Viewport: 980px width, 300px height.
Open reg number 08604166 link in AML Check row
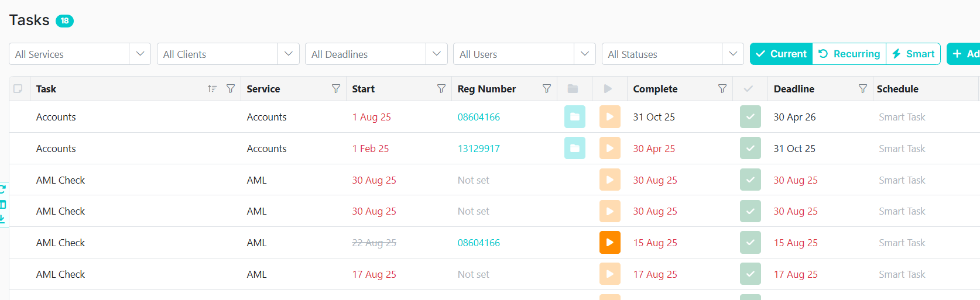479,243
